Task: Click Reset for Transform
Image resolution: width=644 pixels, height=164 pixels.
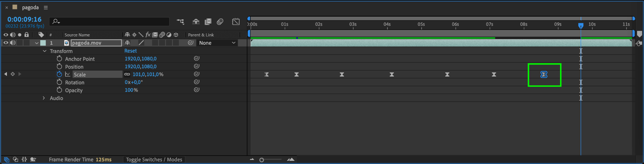Action: (x=130, y=51)
